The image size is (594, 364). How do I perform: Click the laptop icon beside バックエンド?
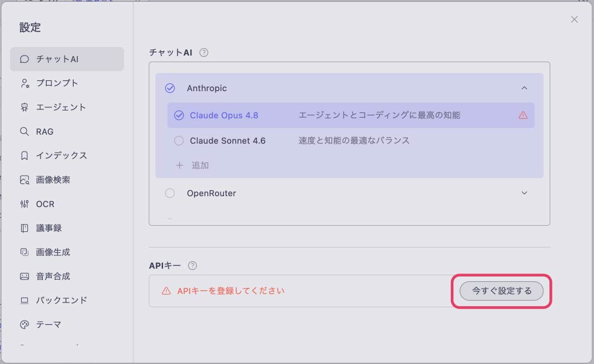25,301
